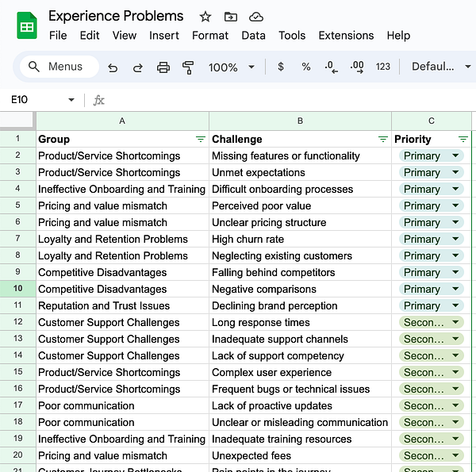
Task: Open the Tools menu
Action: tap(292, 36)
